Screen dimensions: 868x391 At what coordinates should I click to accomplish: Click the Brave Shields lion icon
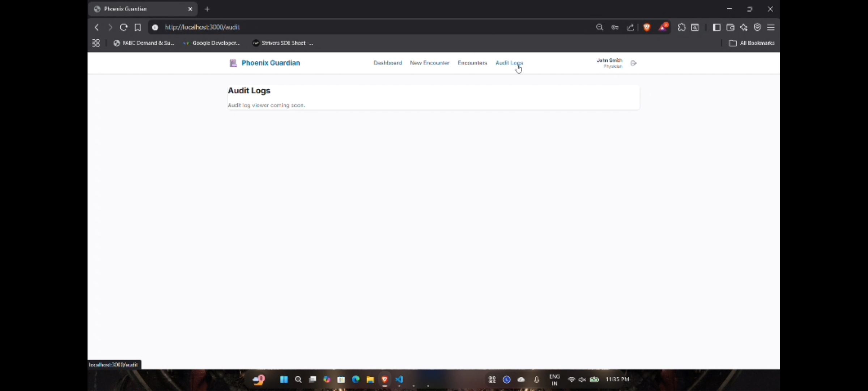pos(647,27)
